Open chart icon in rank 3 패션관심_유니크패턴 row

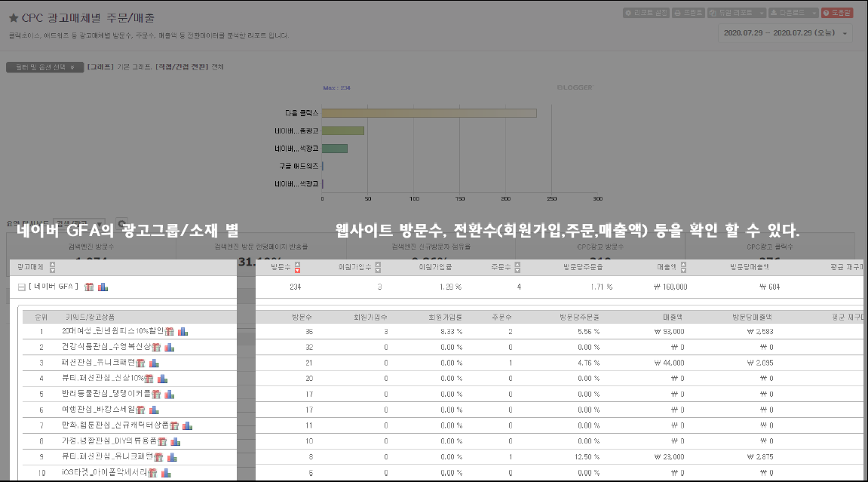click(x=154, y=363)
